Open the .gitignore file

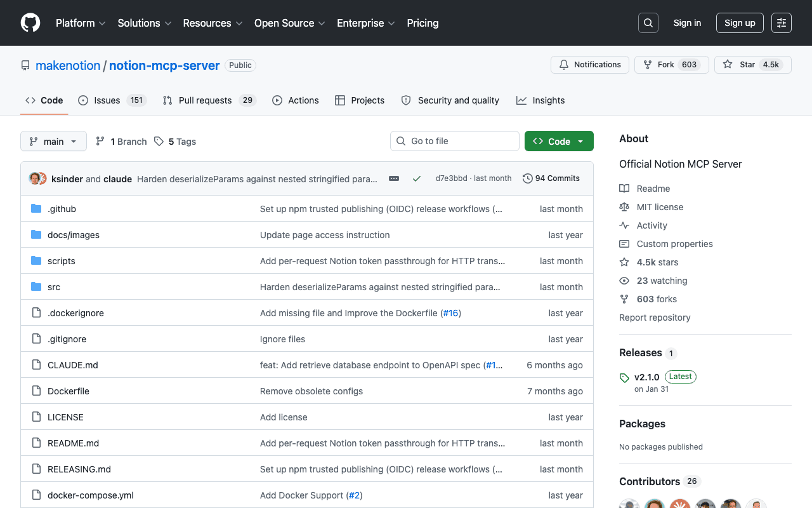point(67,339)
